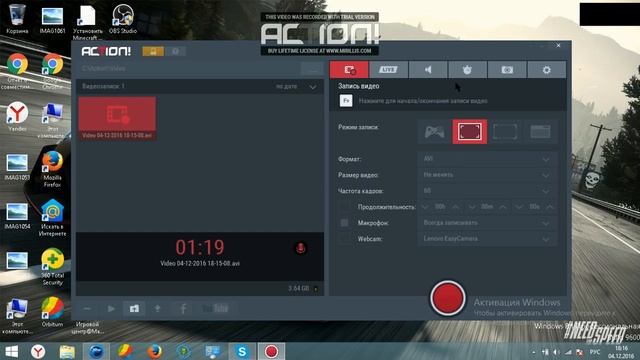This screenshot has height=360, width=640.
Task: Select the application window recording mode
Action: tap(540, 132)
